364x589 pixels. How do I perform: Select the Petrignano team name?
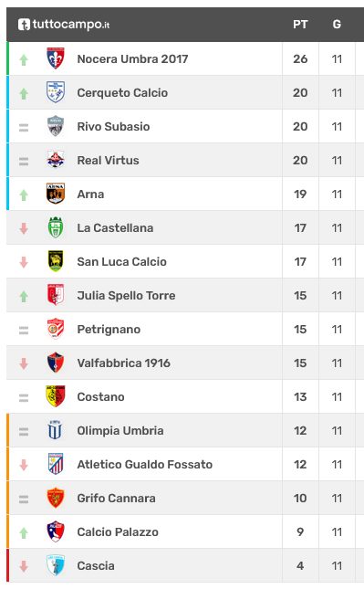109,330
